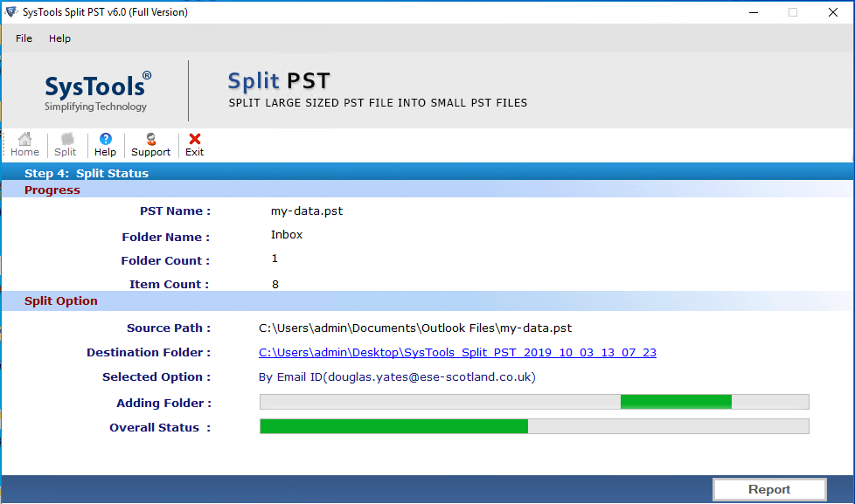Click the Step 4: Split Status header
This screenshot has width=855, height=504.
tap(87, 173)
